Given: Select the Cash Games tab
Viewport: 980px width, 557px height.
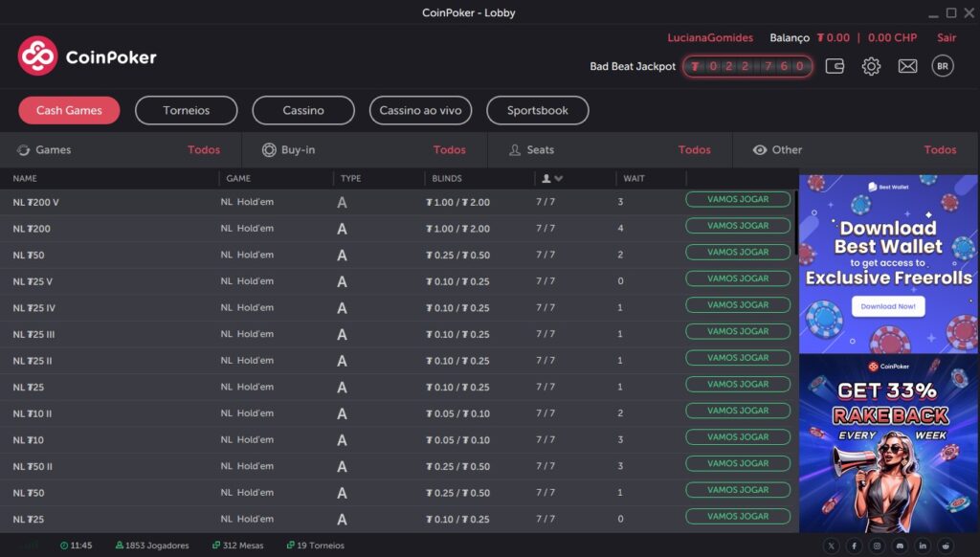Looking at the screenshot, I should tap(69, 111).
